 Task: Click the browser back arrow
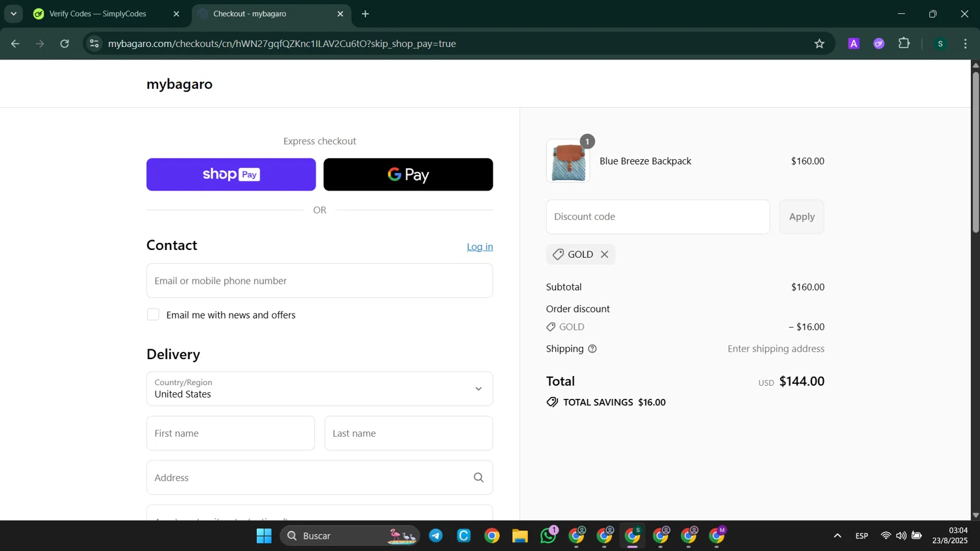tap(15, 44)
